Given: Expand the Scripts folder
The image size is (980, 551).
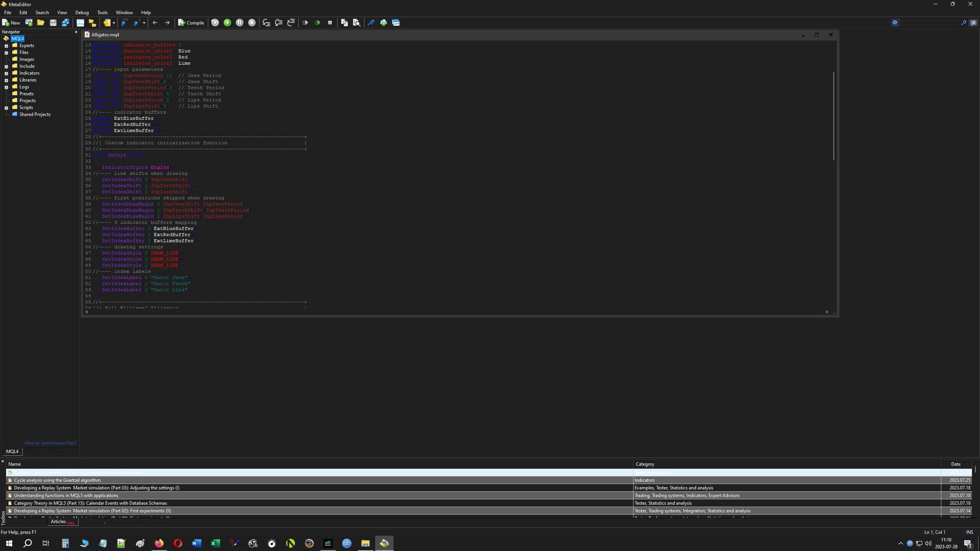Looking at the screenshot, I should pyautogui.click(x=6, y=108).
